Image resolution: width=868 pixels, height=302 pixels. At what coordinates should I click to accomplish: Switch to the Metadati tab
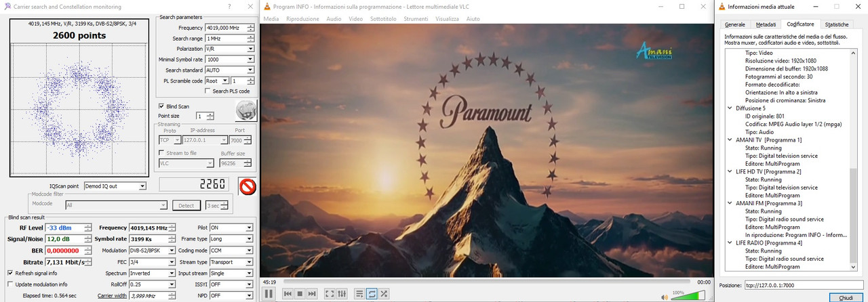point(766,24)
